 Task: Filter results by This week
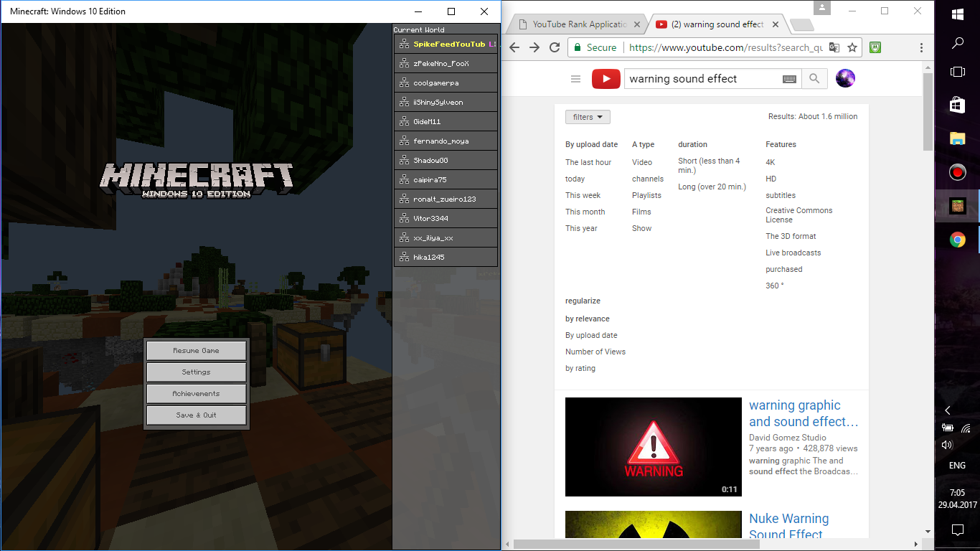click(583, 195)
